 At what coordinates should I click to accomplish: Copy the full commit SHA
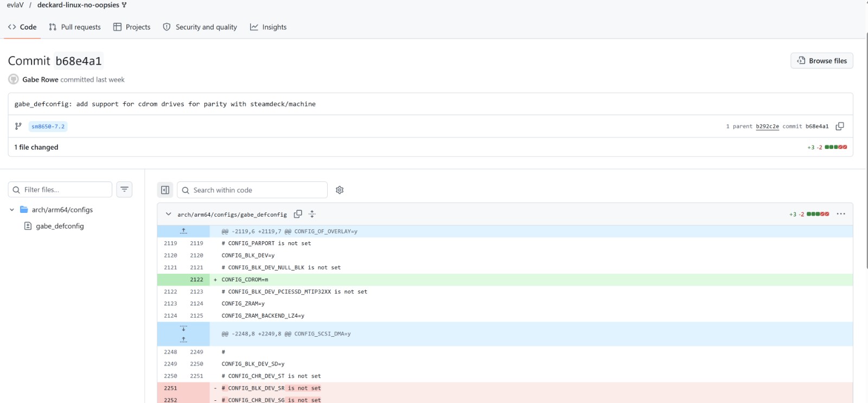[840, 126]
